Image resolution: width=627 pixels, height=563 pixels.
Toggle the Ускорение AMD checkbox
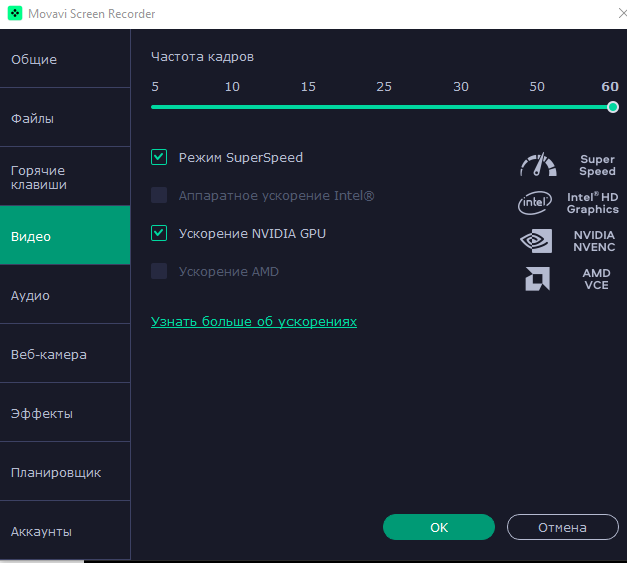click(159, 271)
